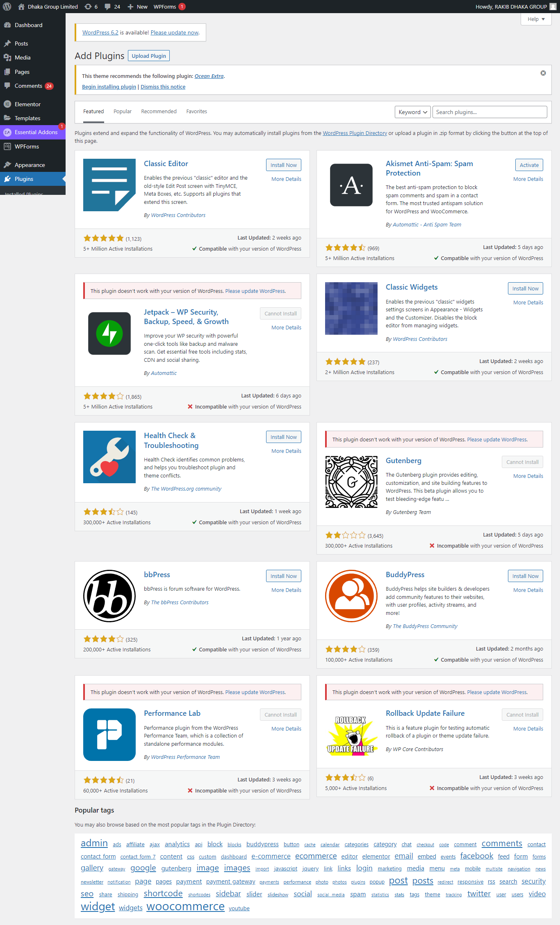560x925 pixels.
Task: Activate the Akismet Anti-Spam plugin
Action: click(x=529, y=165)
